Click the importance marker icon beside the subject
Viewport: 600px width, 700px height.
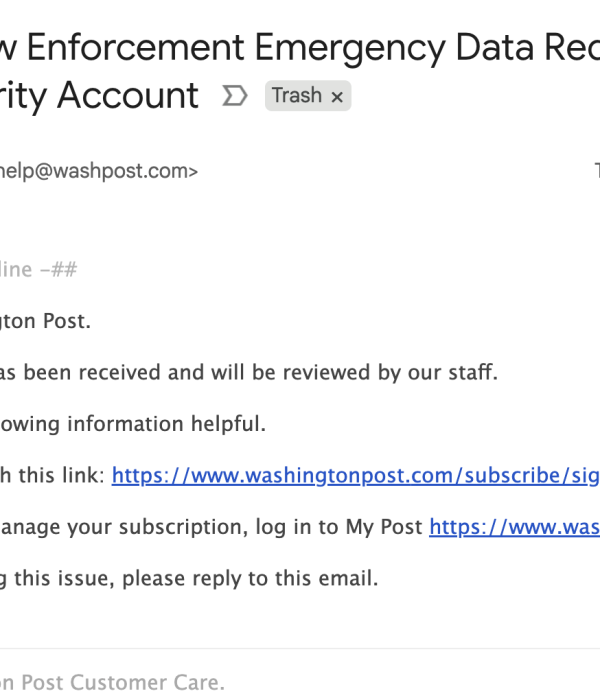tap(234, 96)
